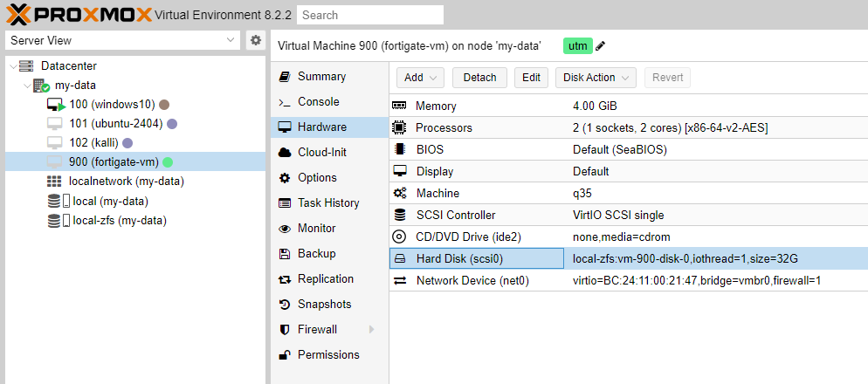
Task: Click the brown tag dot on VM 100
Action: [164, 105]
